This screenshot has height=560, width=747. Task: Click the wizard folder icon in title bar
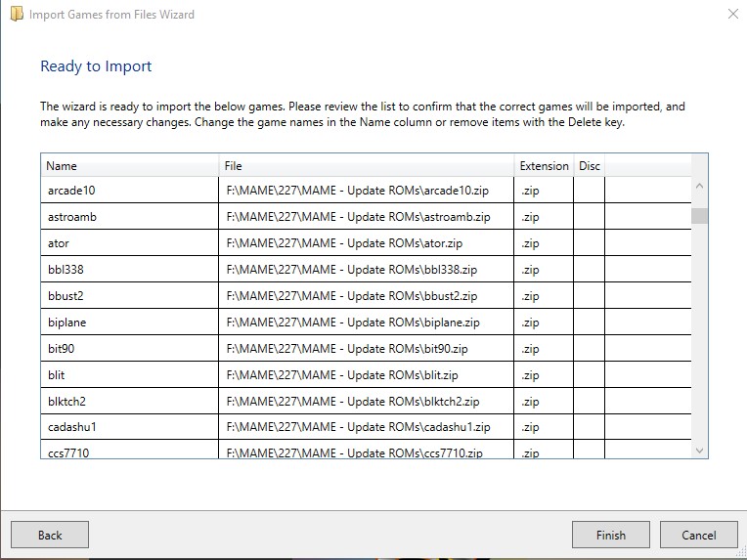pos(17,14)
